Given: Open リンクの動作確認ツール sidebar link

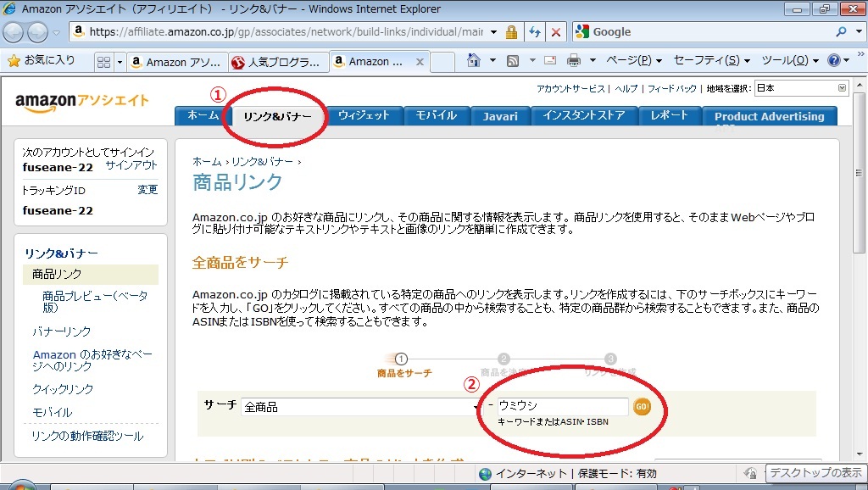Looking at the screenshot, I should (87, 437).
